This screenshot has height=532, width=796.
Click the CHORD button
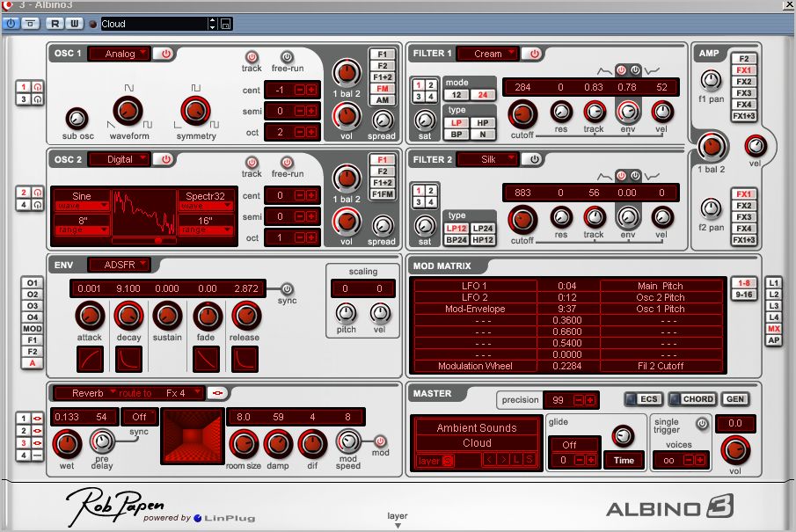tap(692, 399)
